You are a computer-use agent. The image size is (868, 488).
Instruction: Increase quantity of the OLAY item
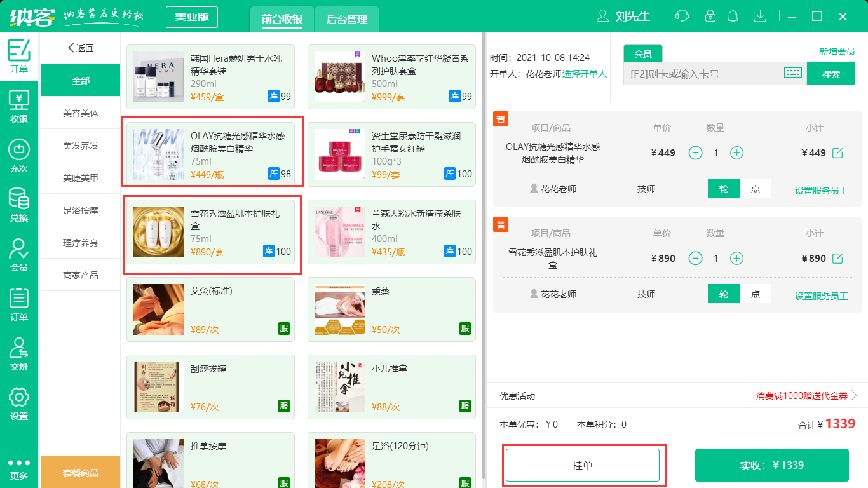(736, 153)
